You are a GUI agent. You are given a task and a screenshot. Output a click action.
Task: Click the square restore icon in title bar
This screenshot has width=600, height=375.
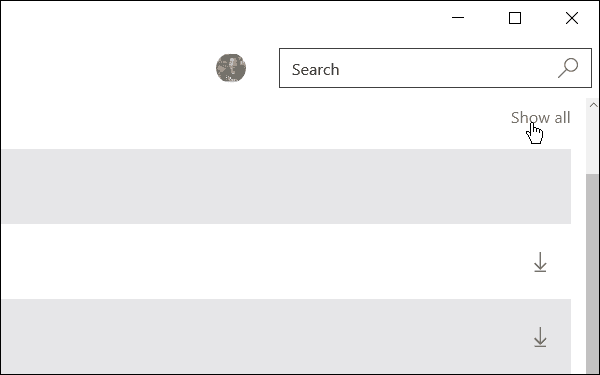point(515,18)
